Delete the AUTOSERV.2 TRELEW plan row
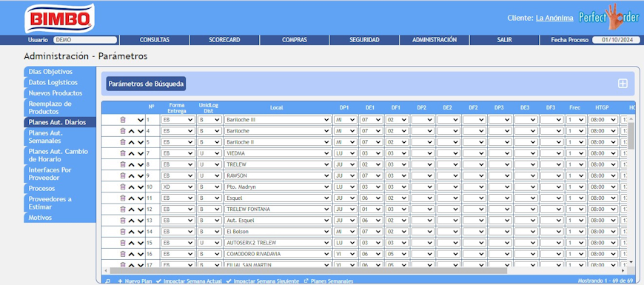The width and height of the screenshot is (644, 285). pos(122,243)
